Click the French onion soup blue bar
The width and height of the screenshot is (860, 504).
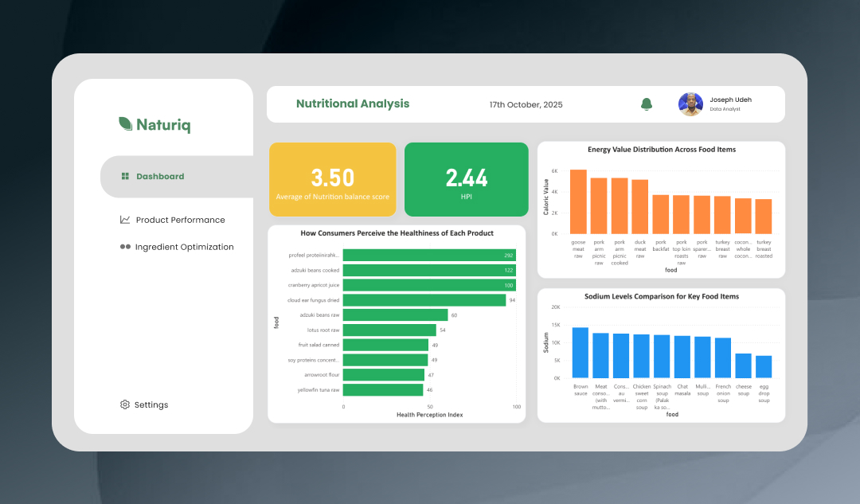[x=723, y=358]
